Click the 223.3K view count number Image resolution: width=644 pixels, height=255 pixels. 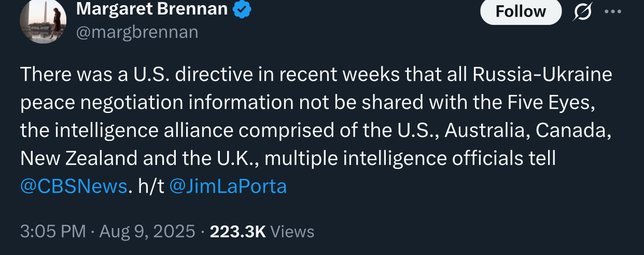tap(237, 231)
